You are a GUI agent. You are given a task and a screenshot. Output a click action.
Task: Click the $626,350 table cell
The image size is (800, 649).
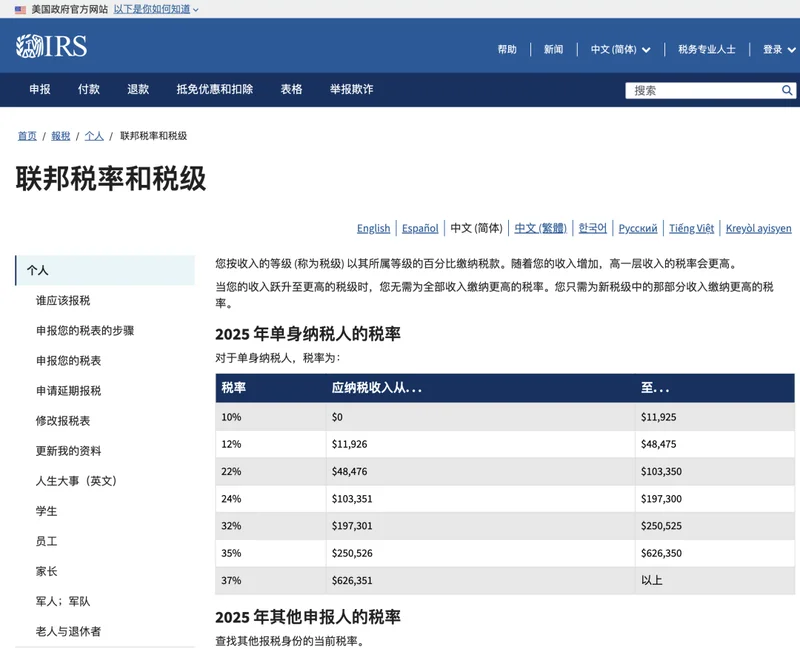point(715,554)
